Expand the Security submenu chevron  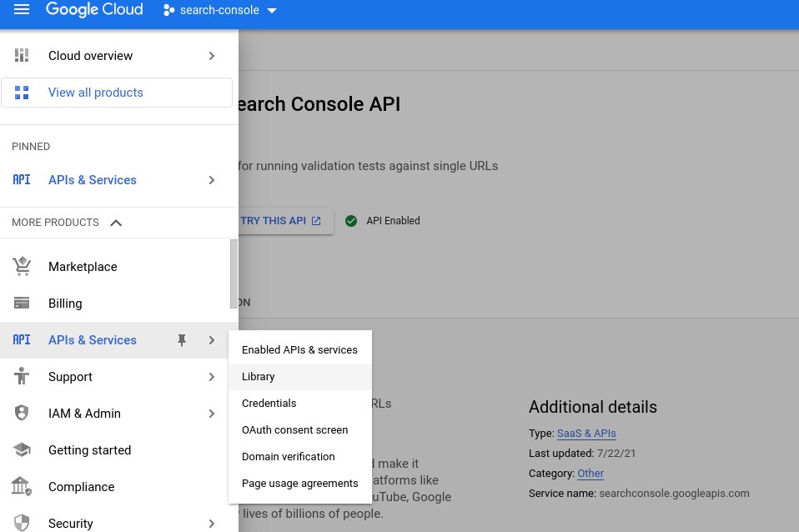(212, 524)
